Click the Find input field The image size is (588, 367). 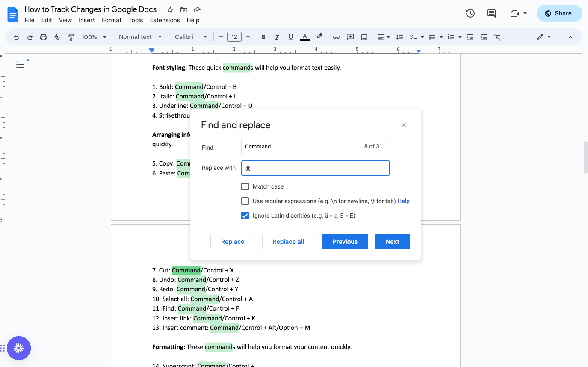316,147
